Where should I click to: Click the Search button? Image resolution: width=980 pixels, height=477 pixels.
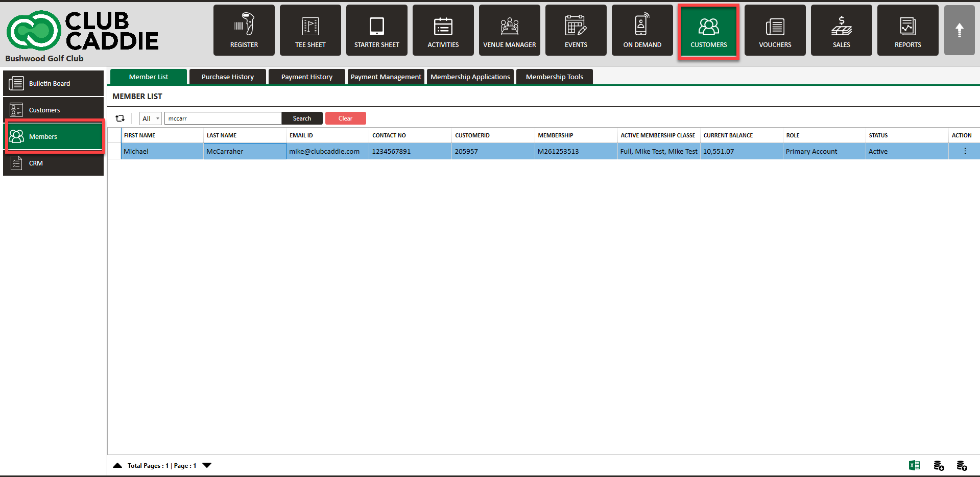[302, 118]
